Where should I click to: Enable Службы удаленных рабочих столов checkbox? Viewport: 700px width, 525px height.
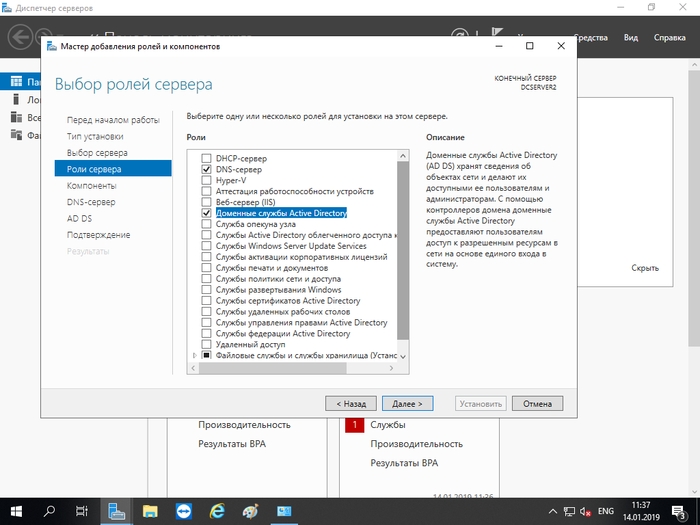point(206,312)
